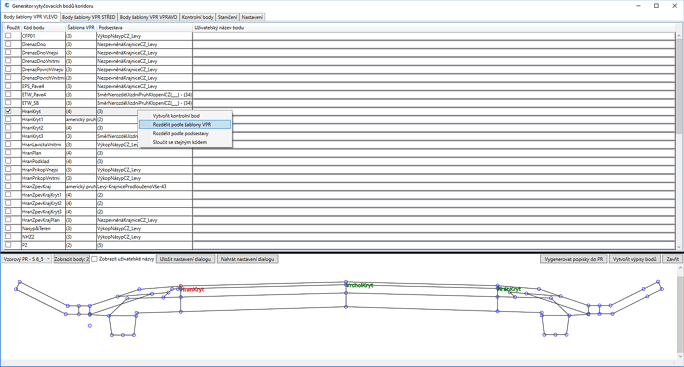This screenshot has width=684, height=367.
Task: Uncheck the HranKryt row checkbox
Action: [x=8, y=111]
